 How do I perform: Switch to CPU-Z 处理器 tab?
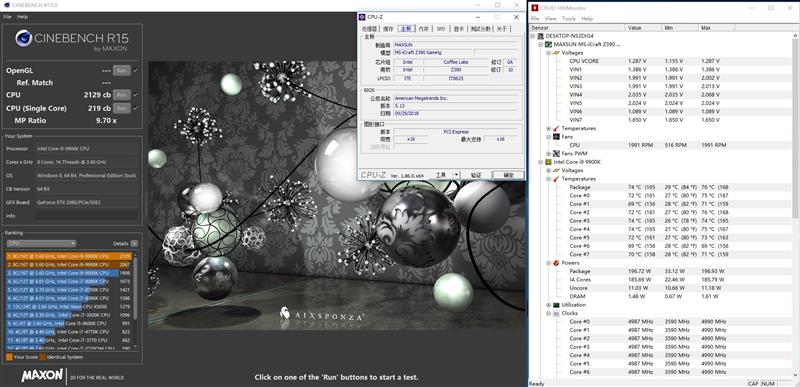369,29
